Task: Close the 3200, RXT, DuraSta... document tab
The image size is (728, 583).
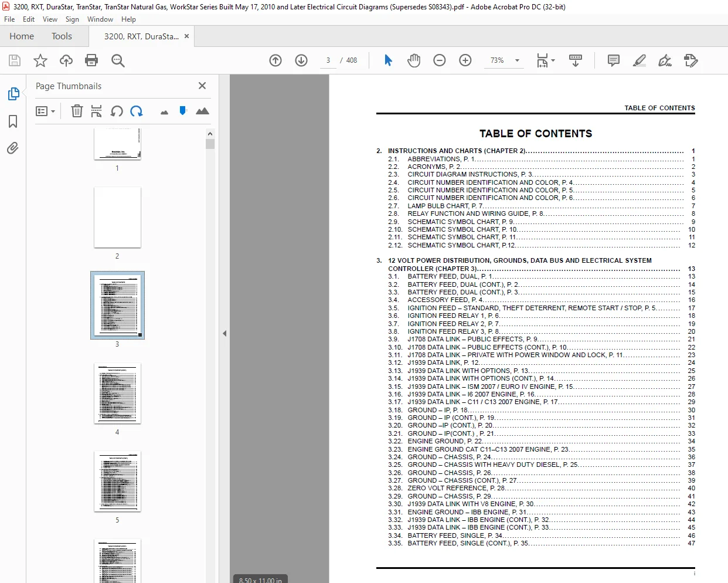Action: coord(187,36)
